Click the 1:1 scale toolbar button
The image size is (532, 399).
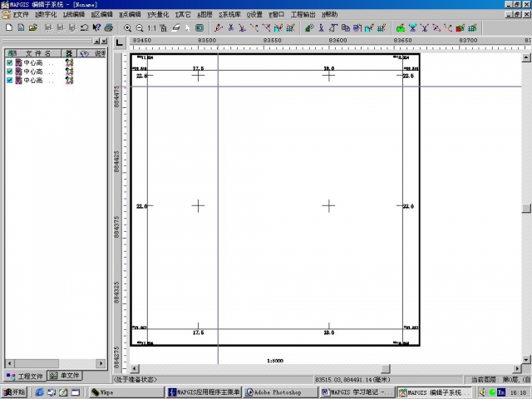coord(152,27)
